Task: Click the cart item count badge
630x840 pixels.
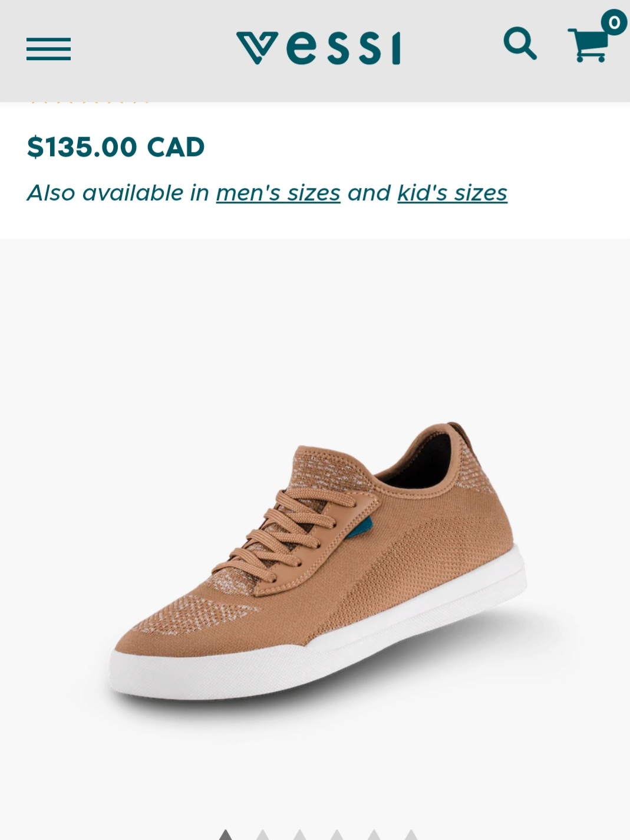Action: tap(614, 23)
